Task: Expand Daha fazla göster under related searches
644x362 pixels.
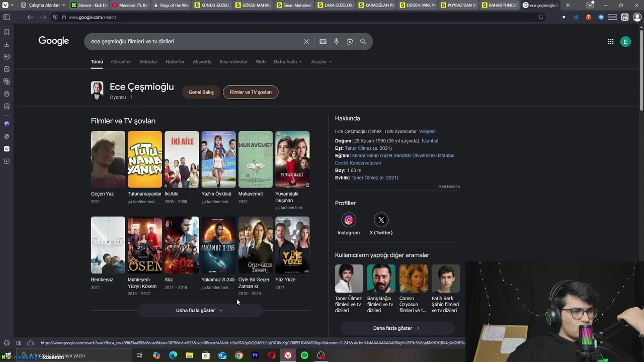Action: 396,328
